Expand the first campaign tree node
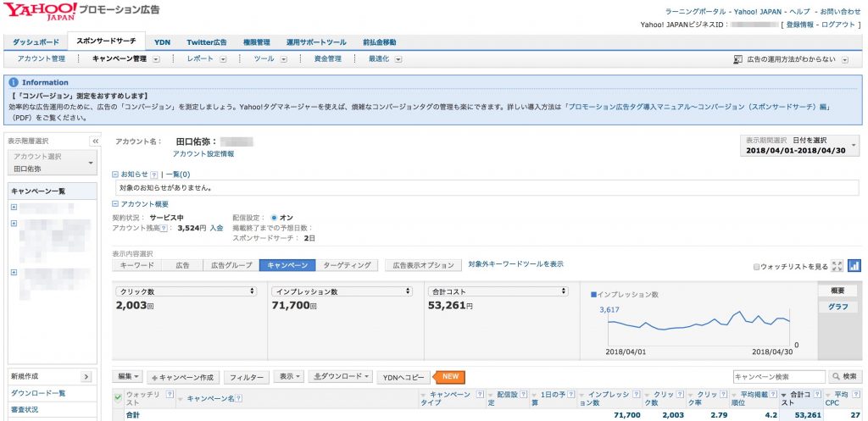Viewport: 868px width, 421px height. (x=14, y=208)
